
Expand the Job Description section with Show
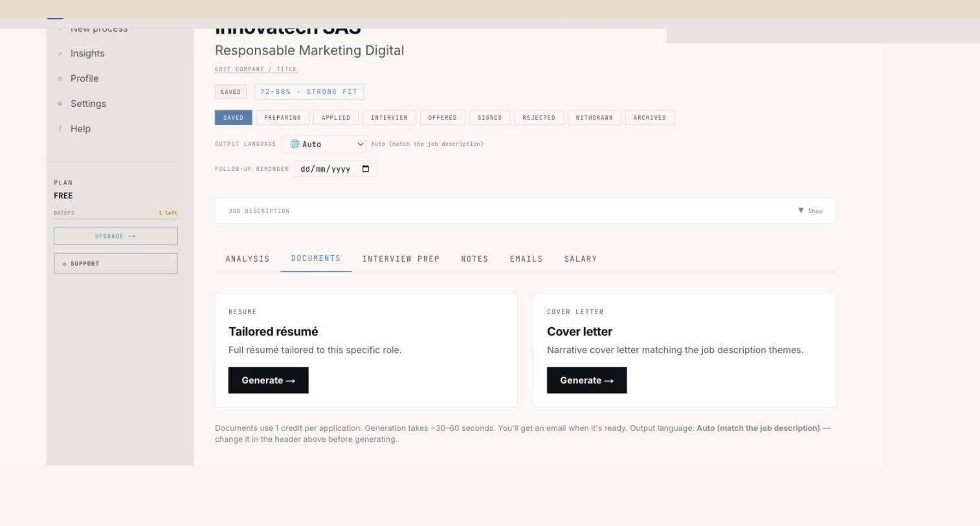[810, 211]
